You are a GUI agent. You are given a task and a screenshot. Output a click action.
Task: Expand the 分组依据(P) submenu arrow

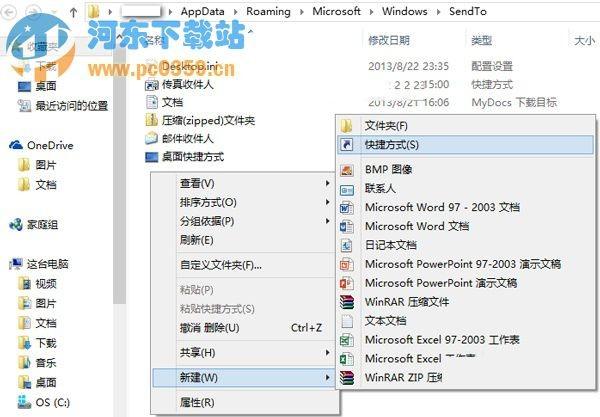(327, 221)
